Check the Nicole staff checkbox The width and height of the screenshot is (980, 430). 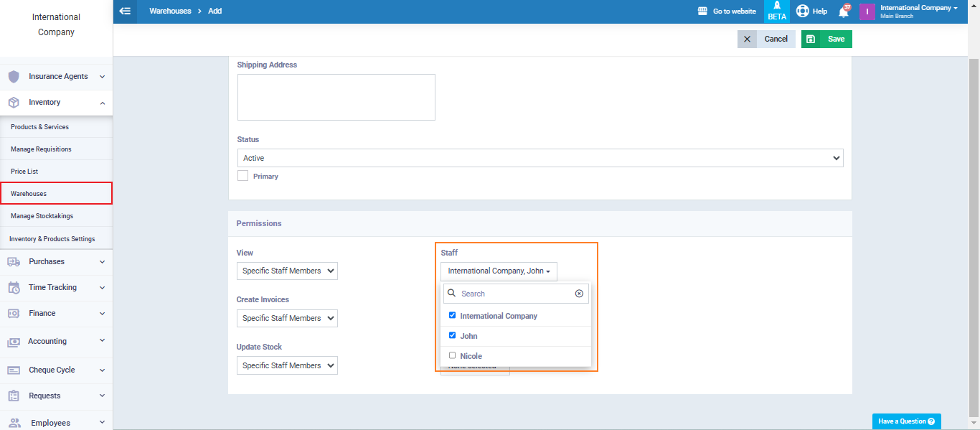(x=452, y=355)
